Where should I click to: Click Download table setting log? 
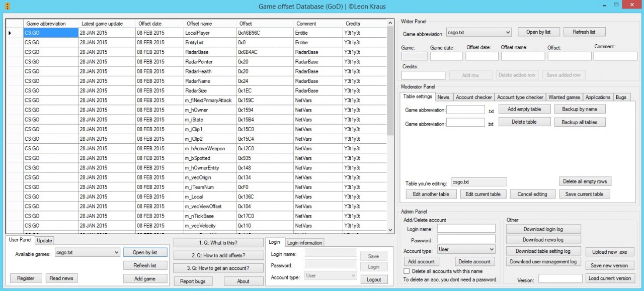point(543,251)
